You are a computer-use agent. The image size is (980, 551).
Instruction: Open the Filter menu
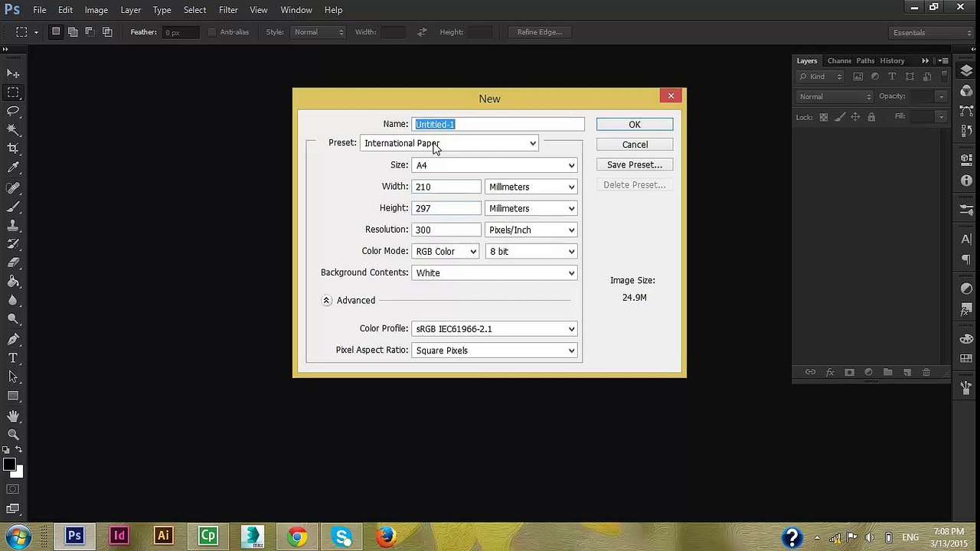click(228, 10)
